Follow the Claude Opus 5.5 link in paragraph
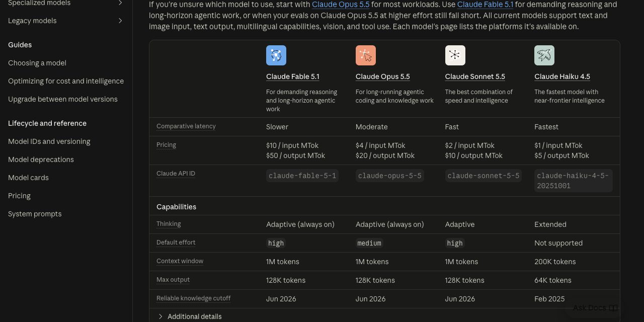Image resolution: width=644 pixels, height=322 pixels. click(x=341, y=5)
